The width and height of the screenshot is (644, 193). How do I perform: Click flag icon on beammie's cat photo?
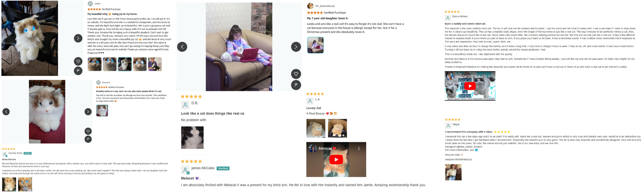pos(88,139)
